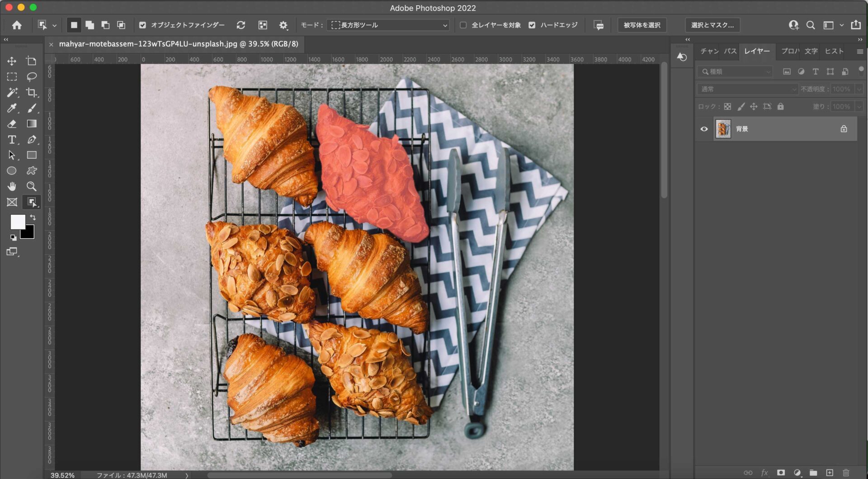Select the Gradient tool
The image size is (868, 479).
click(31, 123)
